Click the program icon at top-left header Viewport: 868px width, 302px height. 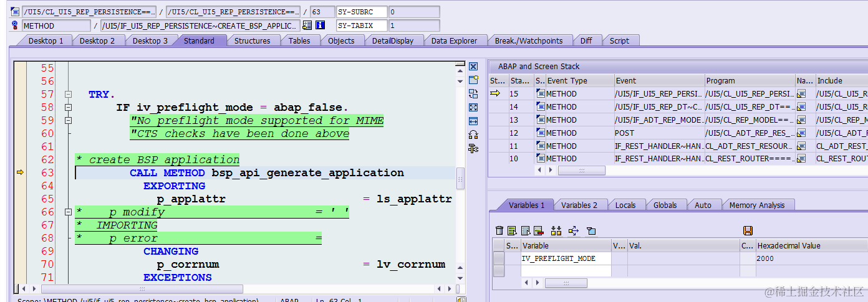pos(15,11)
